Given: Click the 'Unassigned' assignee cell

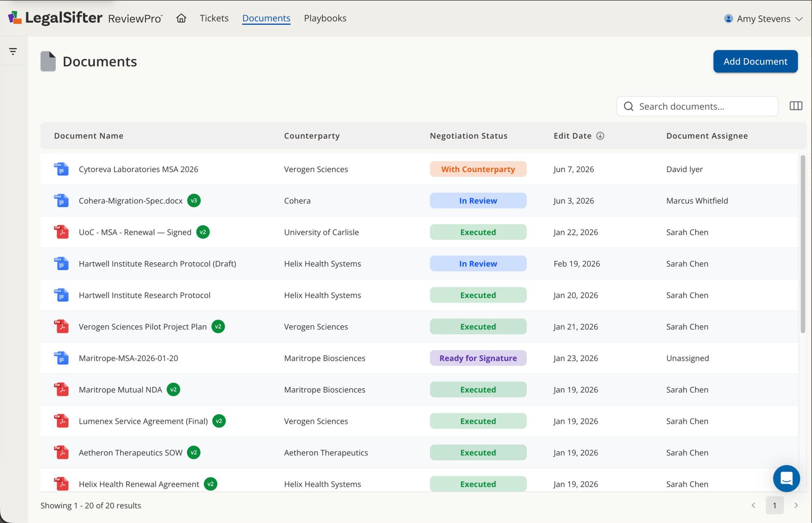Looking at the screenshot, I should point(687,358).
